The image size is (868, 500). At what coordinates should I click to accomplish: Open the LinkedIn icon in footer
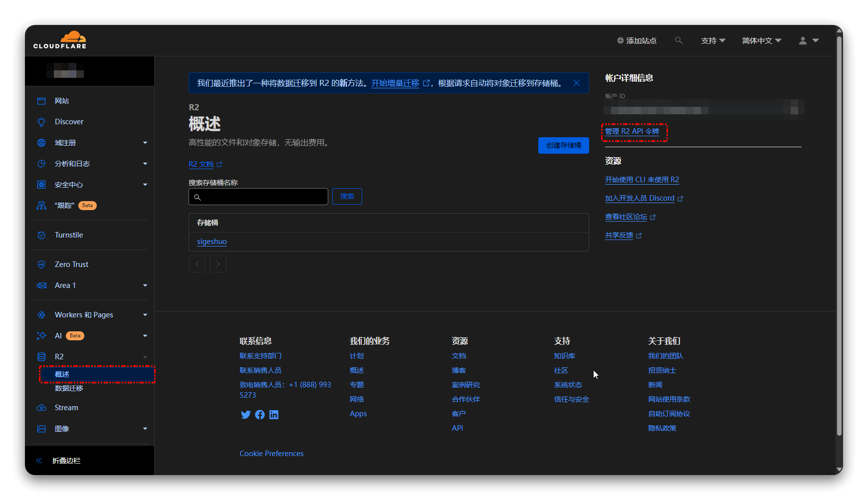pos(274,415)
